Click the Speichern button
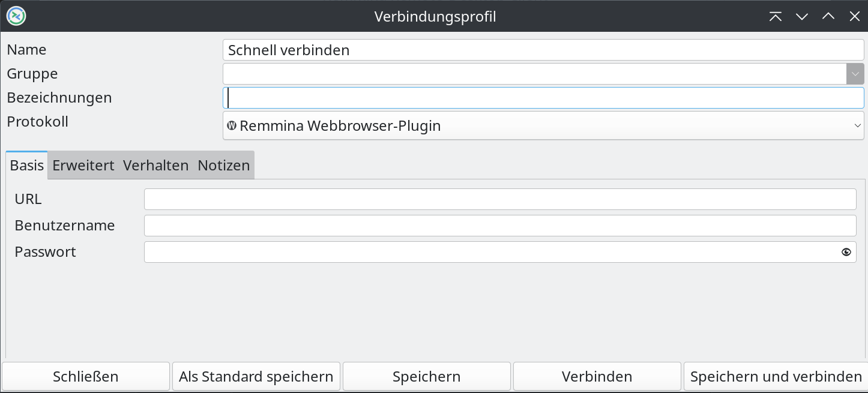The image size is (868, 393). 427,377
